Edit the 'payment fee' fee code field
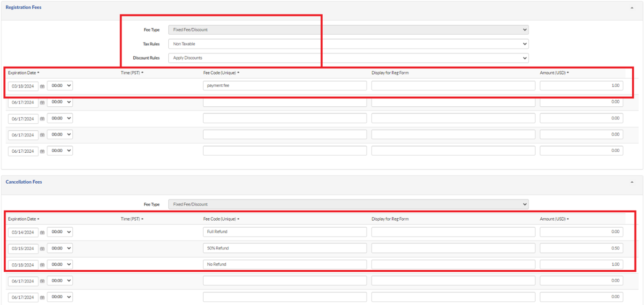 285,86
